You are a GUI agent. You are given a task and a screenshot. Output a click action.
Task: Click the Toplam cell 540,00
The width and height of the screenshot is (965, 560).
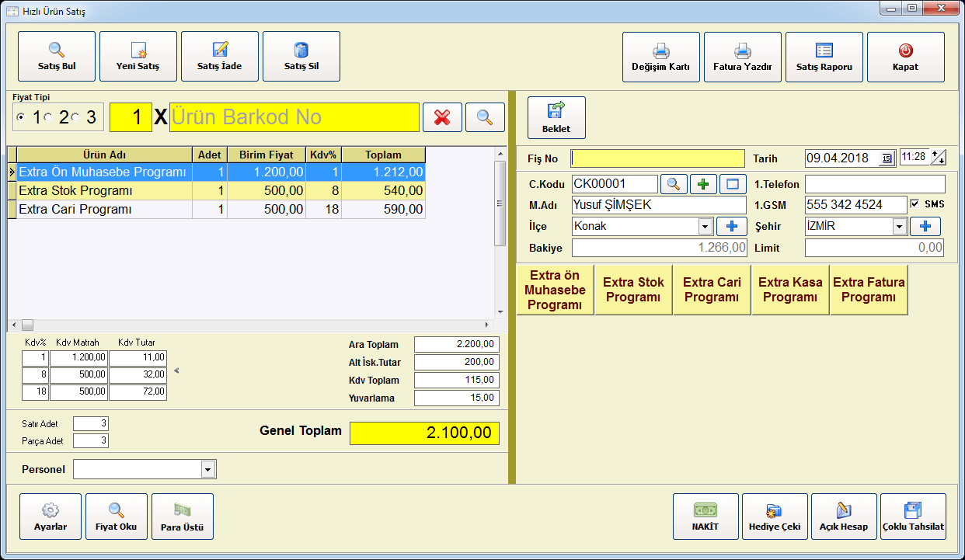point(383,190)
